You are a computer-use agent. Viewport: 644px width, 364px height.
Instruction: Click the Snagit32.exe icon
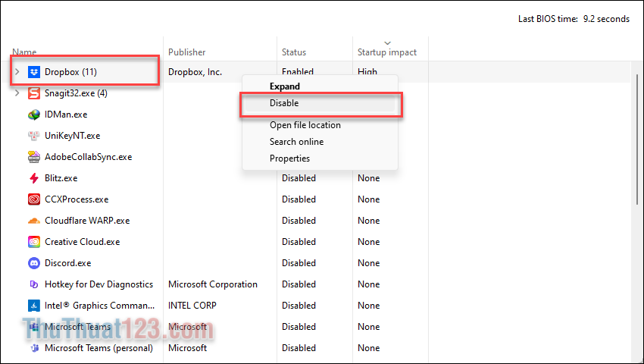[33, 93]
